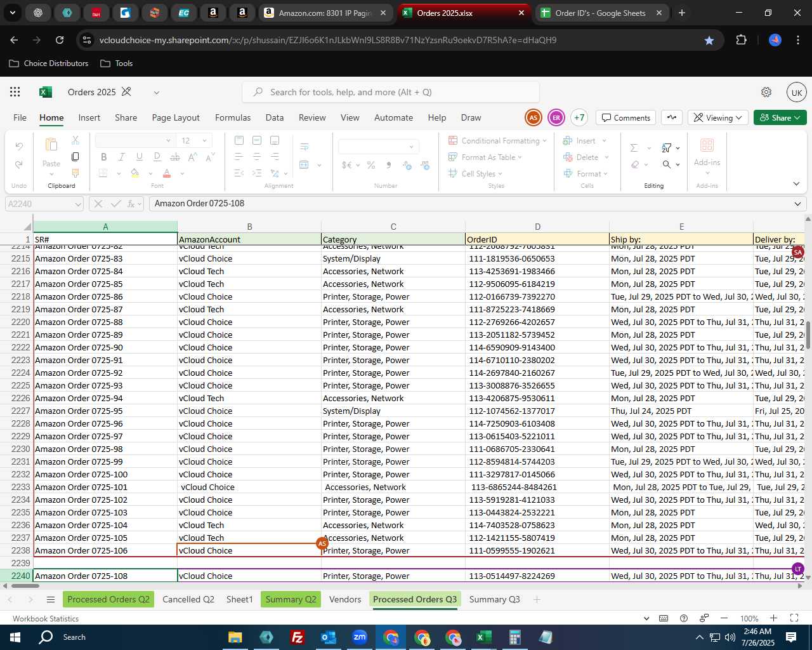Expand the formula bar chevron
This screenshot has height=650, width=812.
797,204
